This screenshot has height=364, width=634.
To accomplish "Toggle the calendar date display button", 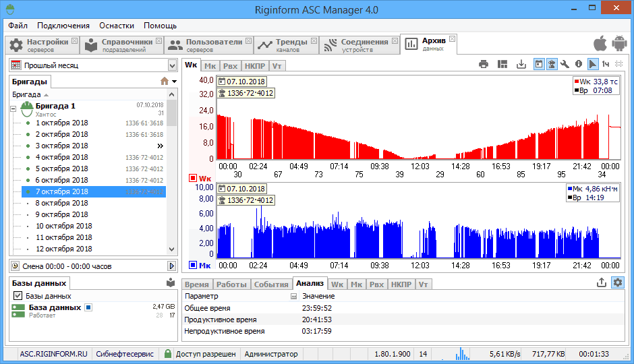I will pyautogui.click(x=539, y=64).
